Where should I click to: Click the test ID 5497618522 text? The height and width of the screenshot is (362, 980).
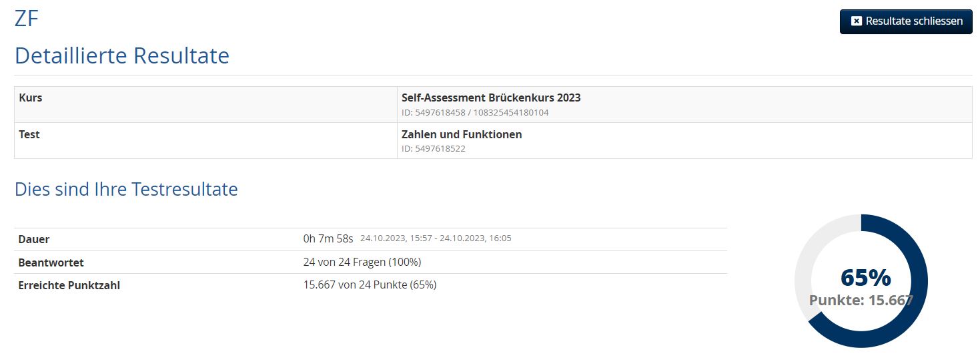click(x=434, y=148)
